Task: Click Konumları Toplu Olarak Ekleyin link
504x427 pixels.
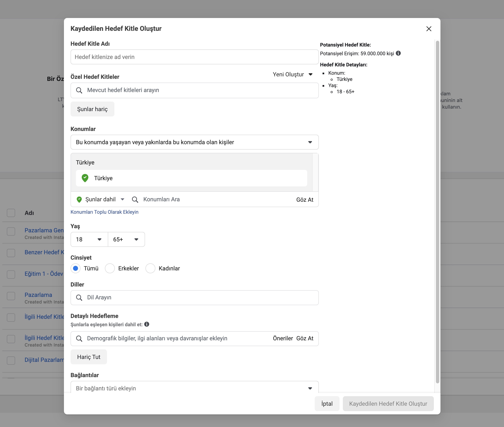Action: 104,212
